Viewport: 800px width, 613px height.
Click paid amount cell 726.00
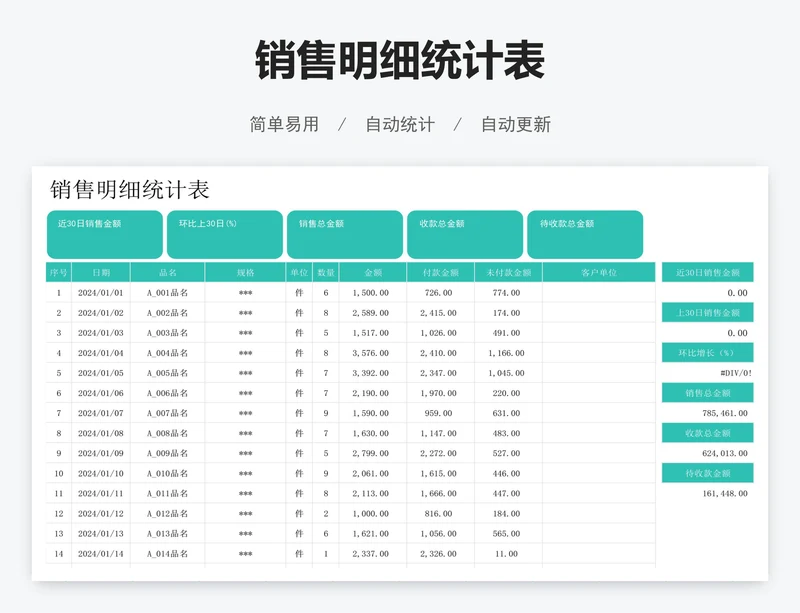439,293
